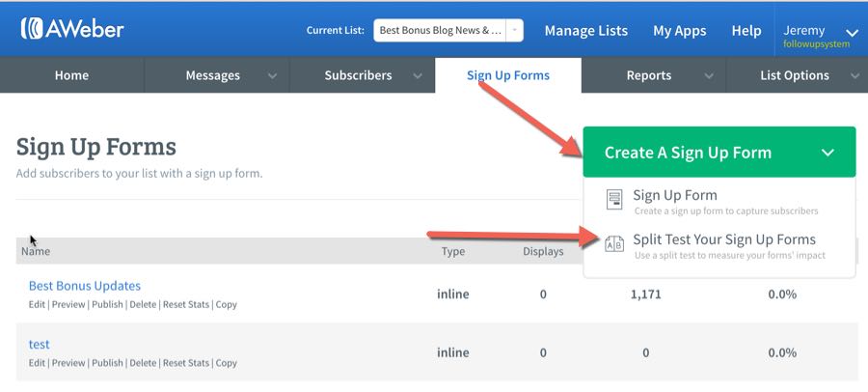868x392 pixels.
Task: Open the test form link
Action: click(x=39, y=345)
